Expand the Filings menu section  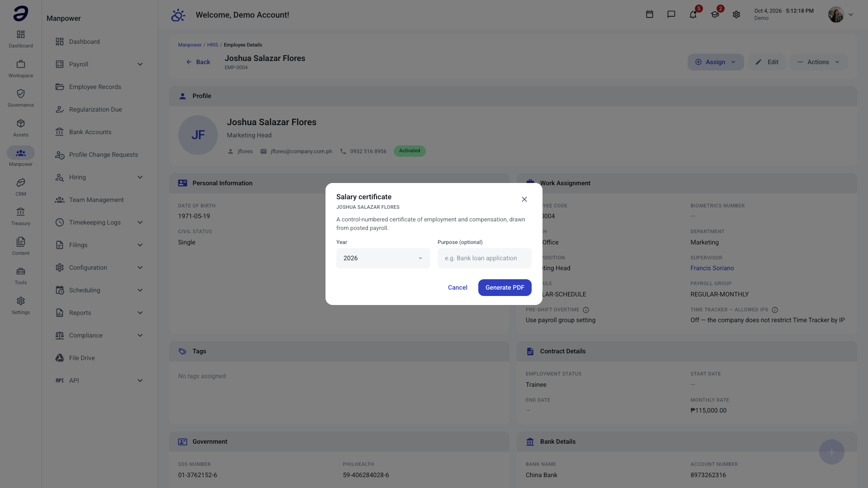click(x=99, y=245)
